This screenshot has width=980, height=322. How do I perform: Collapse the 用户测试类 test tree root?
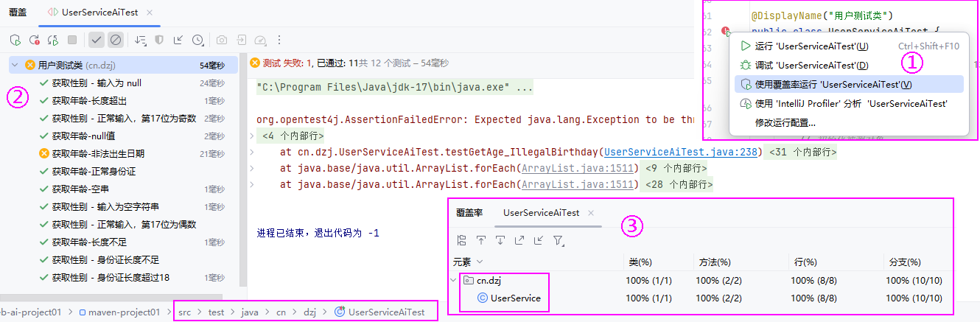15,65
